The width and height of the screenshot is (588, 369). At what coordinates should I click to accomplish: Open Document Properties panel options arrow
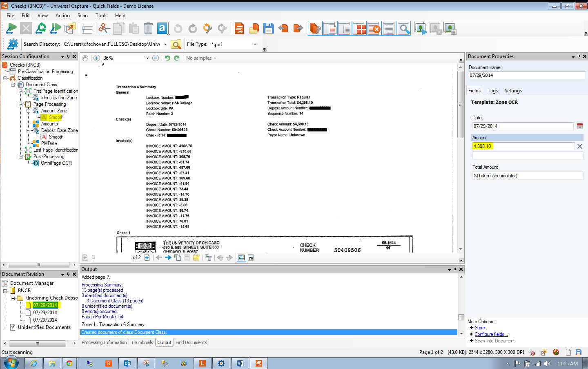[x=573, y=57]
